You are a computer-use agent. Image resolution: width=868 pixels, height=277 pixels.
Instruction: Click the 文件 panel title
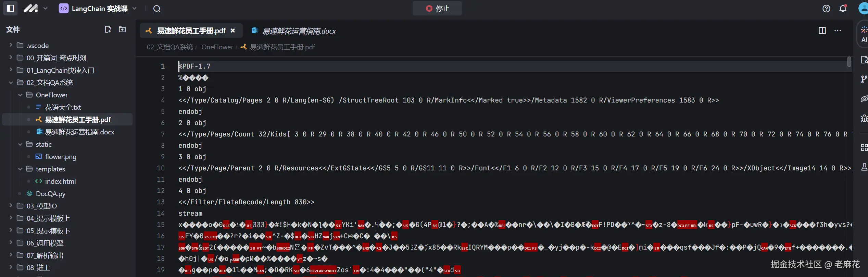(x=13, y=29)
